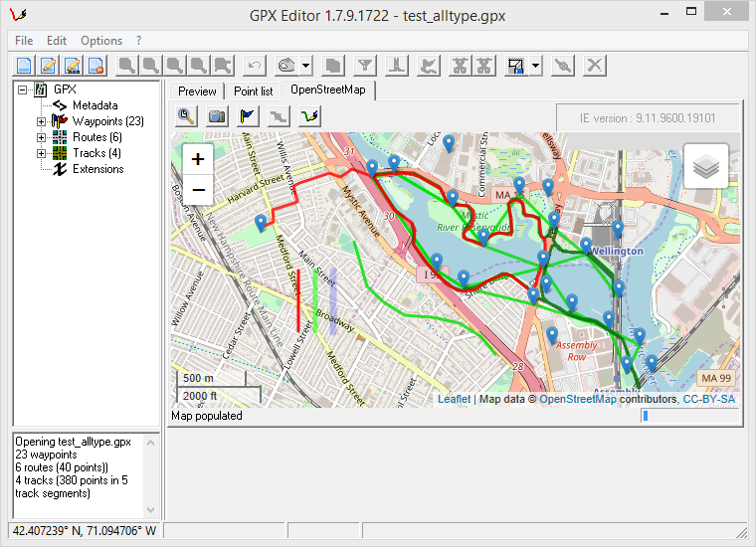Open the Options menu
This screenshot has width=756, height=548.
click(x=101, y=41)
